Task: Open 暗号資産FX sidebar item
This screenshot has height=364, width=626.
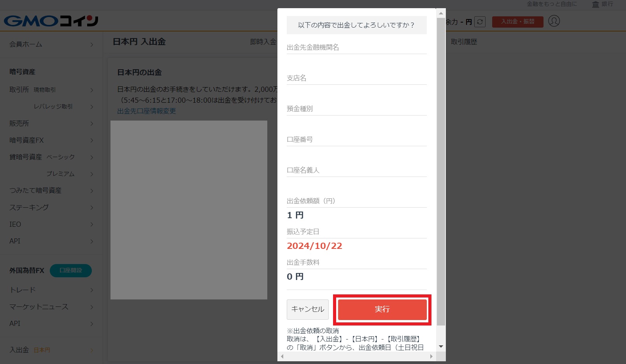Action: [x=51, y=140]
